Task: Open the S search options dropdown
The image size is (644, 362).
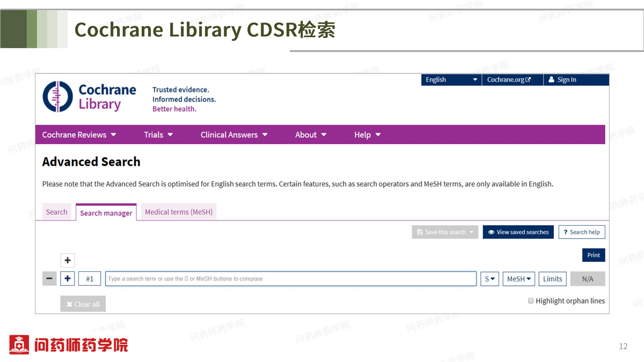Action: 490,279
